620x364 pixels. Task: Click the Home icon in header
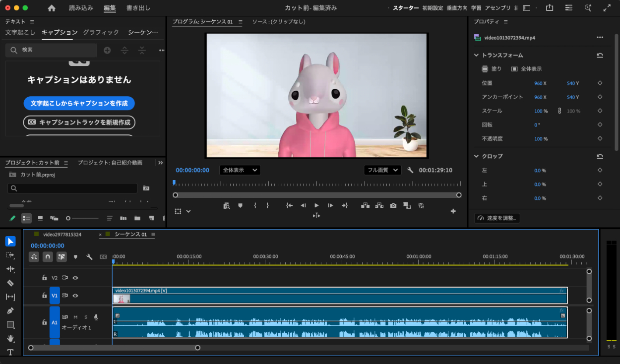tap(52, 8)
